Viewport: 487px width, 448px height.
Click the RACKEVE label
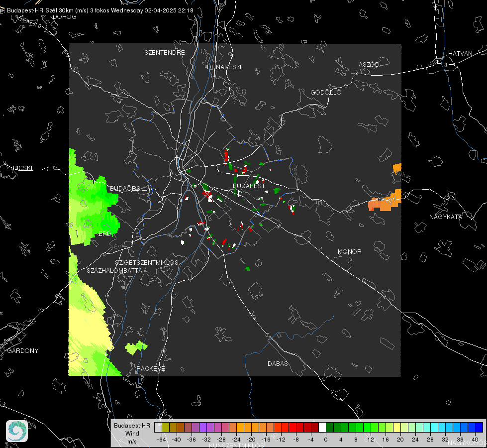point(151,369)
